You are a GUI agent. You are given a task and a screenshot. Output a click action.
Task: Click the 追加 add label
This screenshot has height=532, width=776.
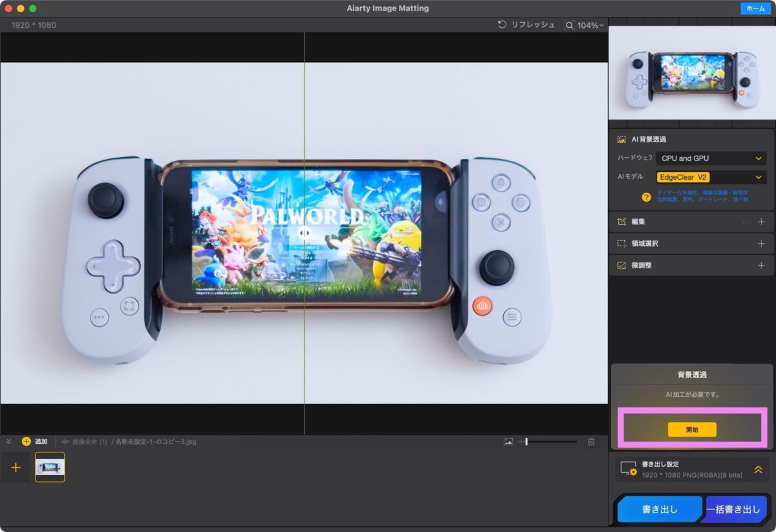pyautogui.click(x=41, y=442)
